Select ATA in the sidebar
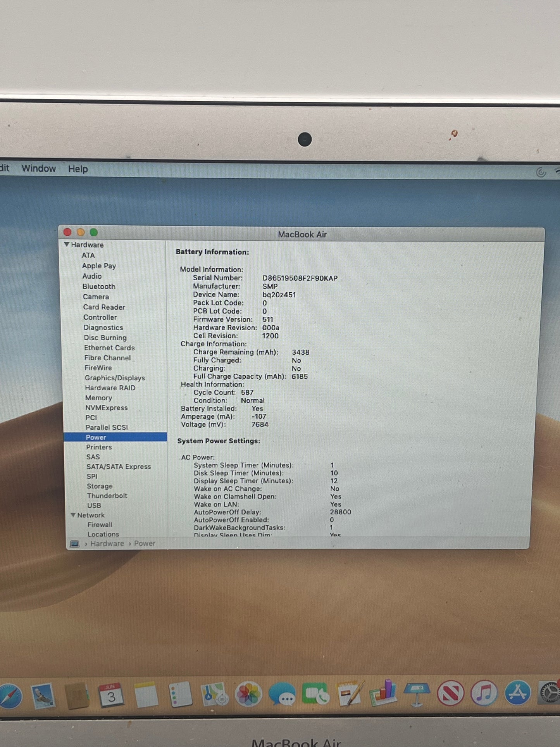560x747 pixels. (x=88, y=255)
